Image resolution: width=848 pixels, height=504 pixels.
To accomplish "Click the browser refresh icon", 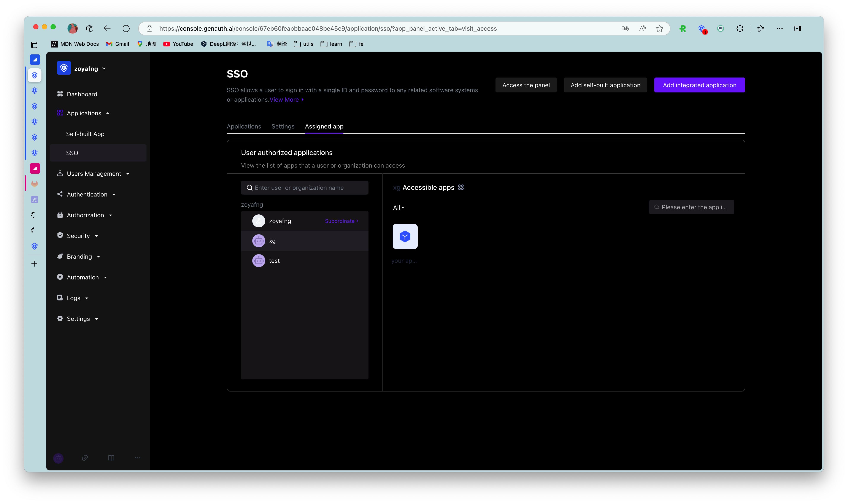I will click(x=126, y=29).
